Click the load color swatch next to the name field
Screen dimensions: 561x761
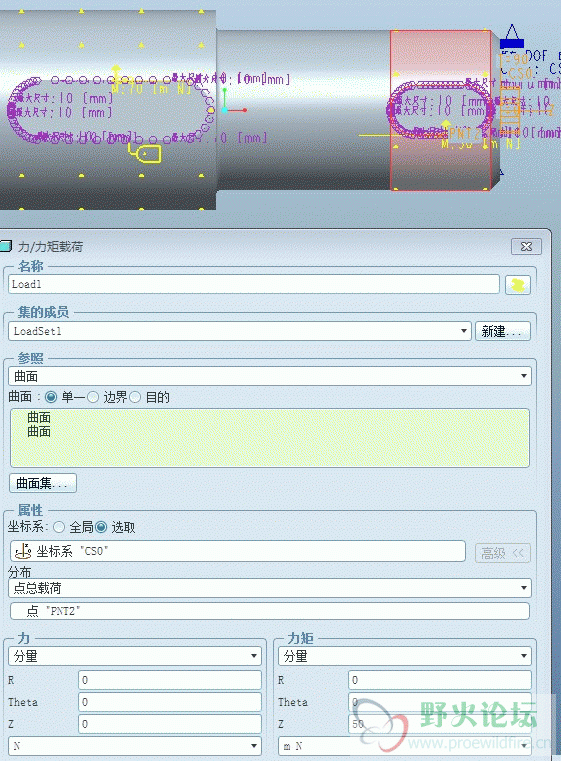point(517,285)
